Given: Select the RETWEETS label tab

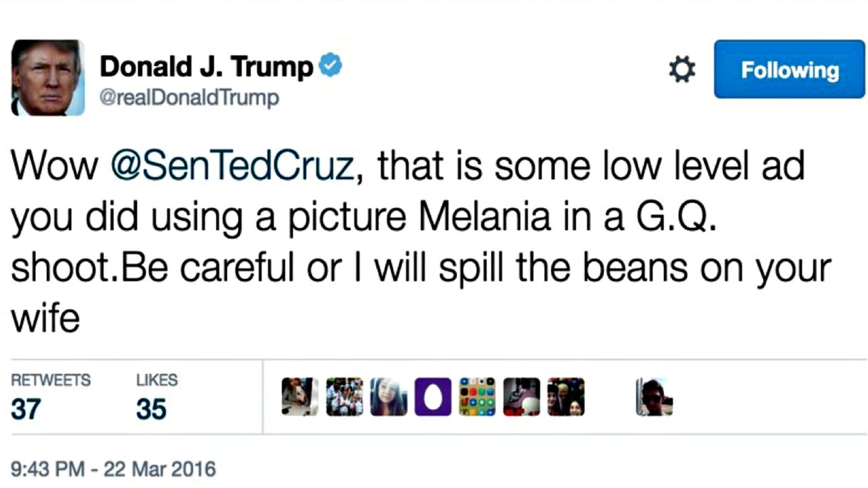Looking at the screenshot, I should [x=52, y=380].
